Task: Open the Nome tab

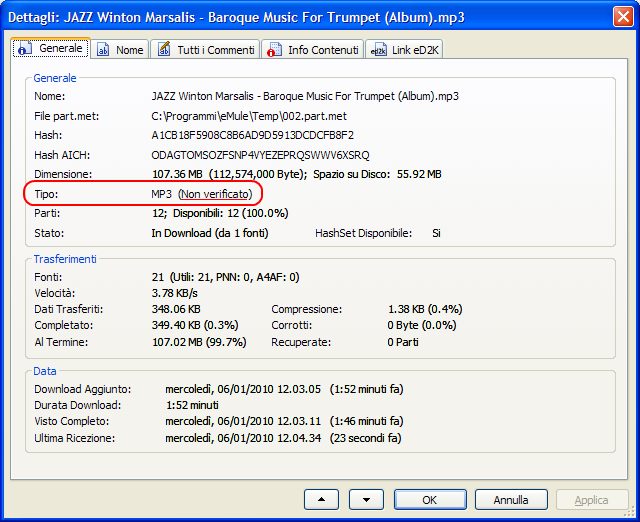Action: [x=120, y=49]
